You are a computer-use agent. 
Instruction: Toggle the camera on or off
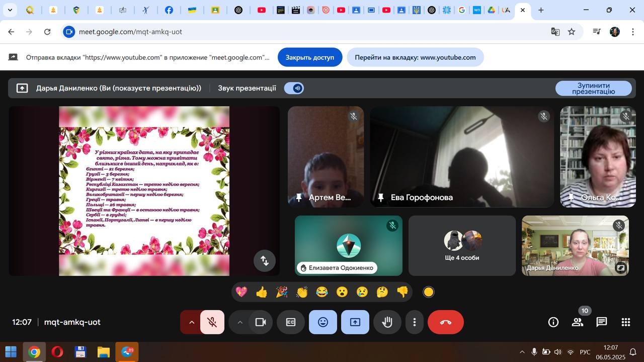point(260,322)
